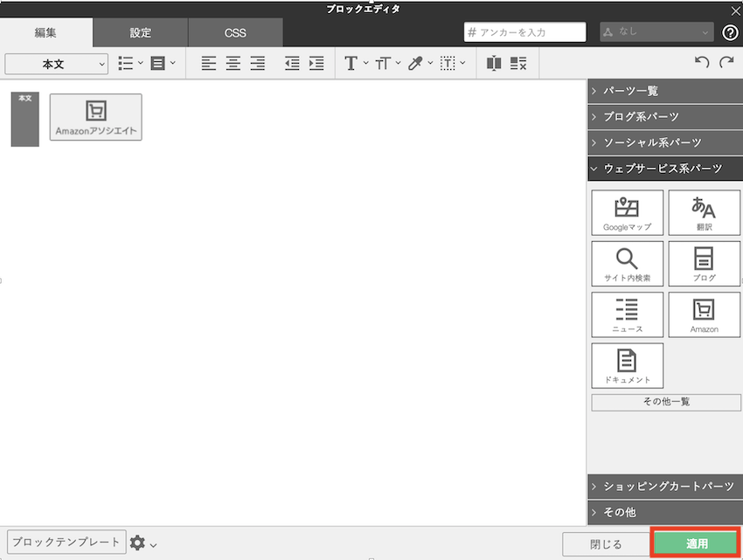Expand the パーツ一覧 section

[665, 91]
